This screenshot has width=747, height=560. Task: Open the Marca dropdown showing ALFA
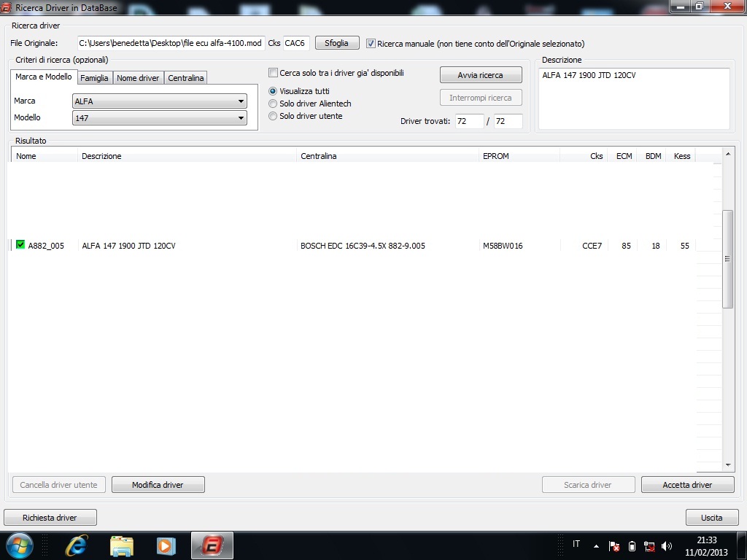click(x=160, y=101)
